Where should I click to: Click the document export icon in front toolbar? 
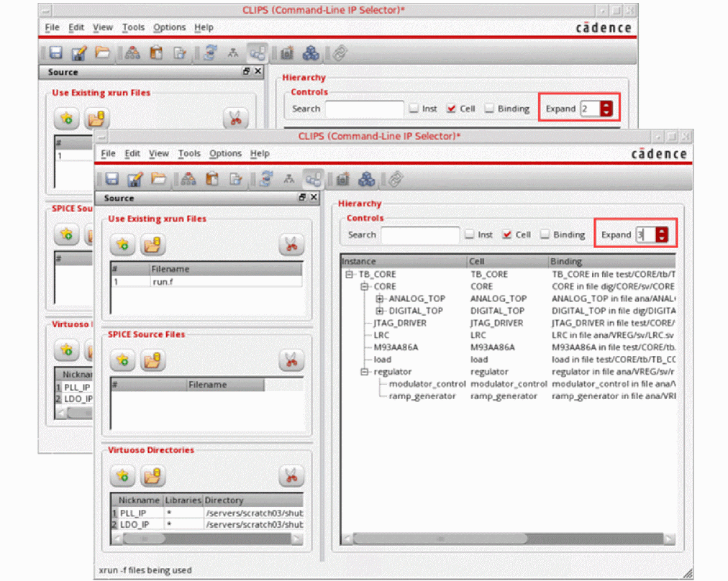(x=235, y=178)
